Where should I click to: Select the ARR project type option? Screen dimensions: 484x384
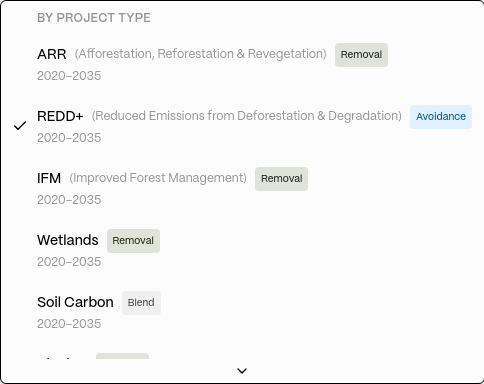[x=242, y=65]
